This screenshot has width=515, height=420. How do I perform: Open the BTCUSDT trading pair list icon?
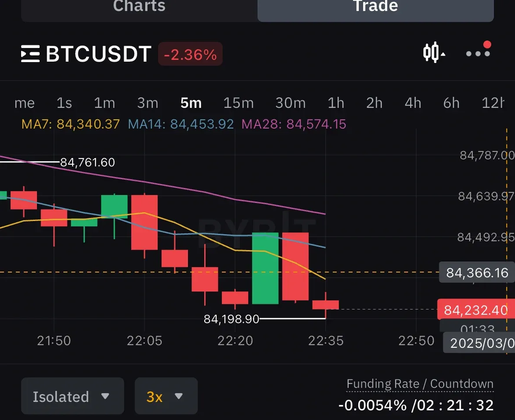coord(30,54)
